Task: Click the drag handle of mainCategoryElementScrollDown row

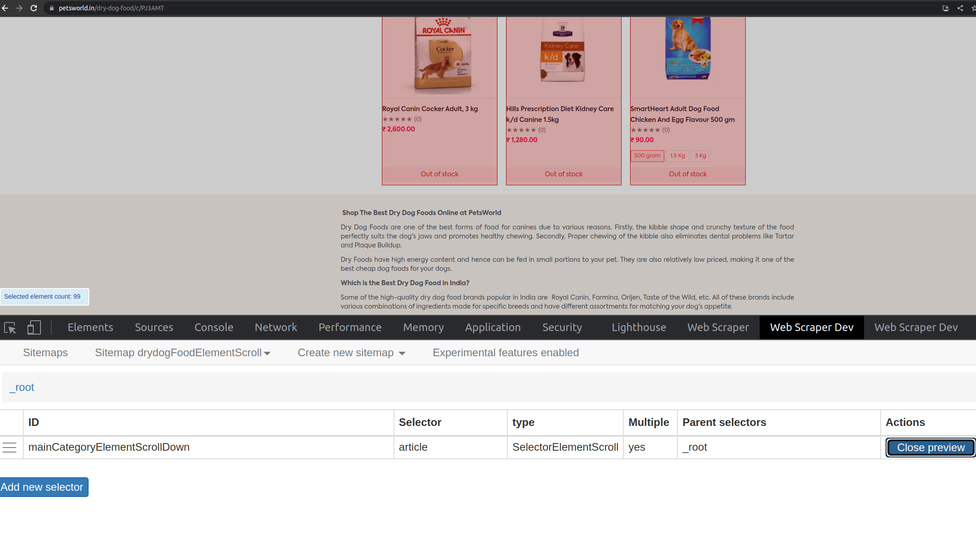Action: coord(9,448)
